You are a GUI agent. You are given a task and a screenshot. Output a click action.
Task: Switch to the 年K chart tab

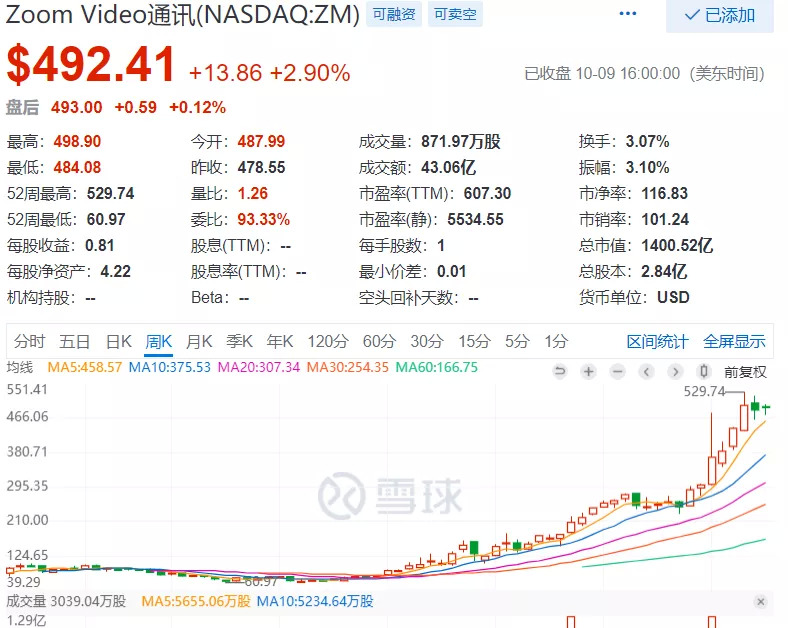point(279,342)
